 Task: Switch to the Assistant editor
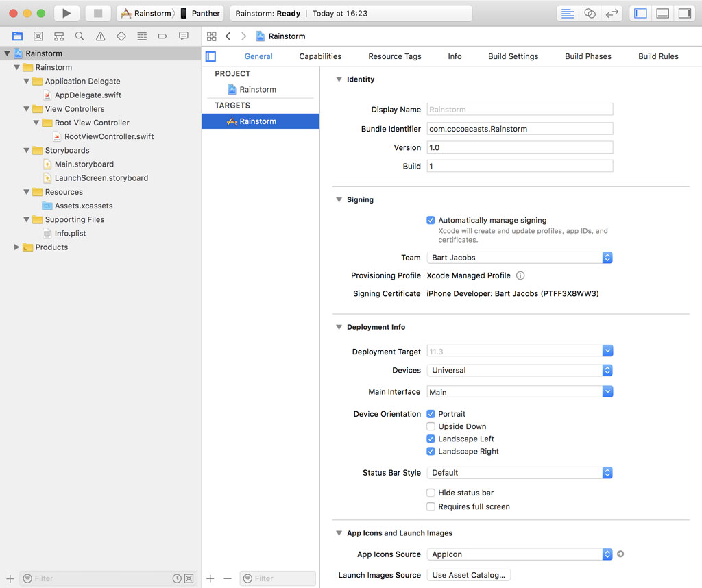[x=590, y=13]
